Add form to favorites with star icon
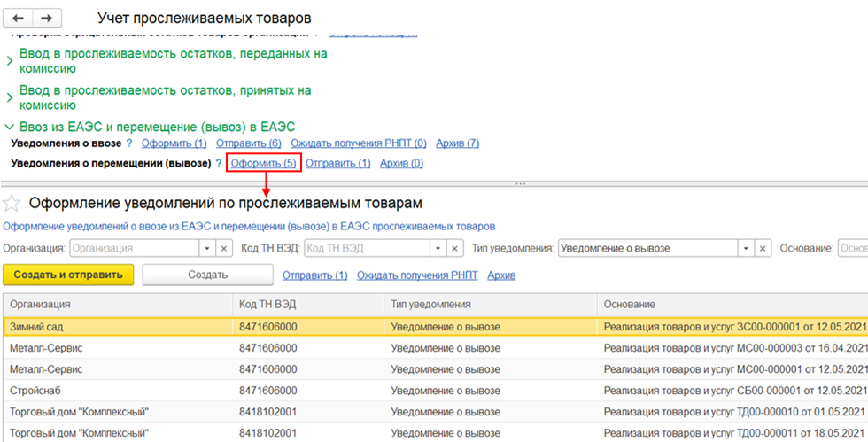The width and height of the screenshot is (868, 442). [x=12, y=204]
